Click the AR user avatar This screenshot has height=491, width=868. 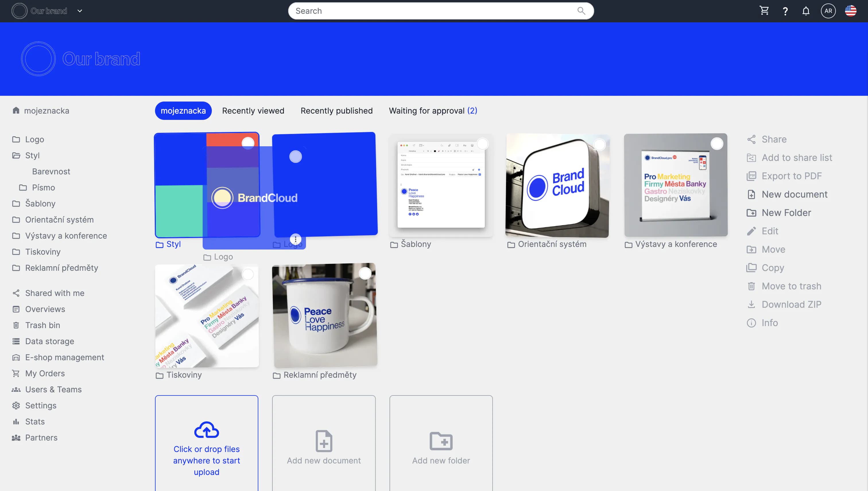click(x=828, y=11)
